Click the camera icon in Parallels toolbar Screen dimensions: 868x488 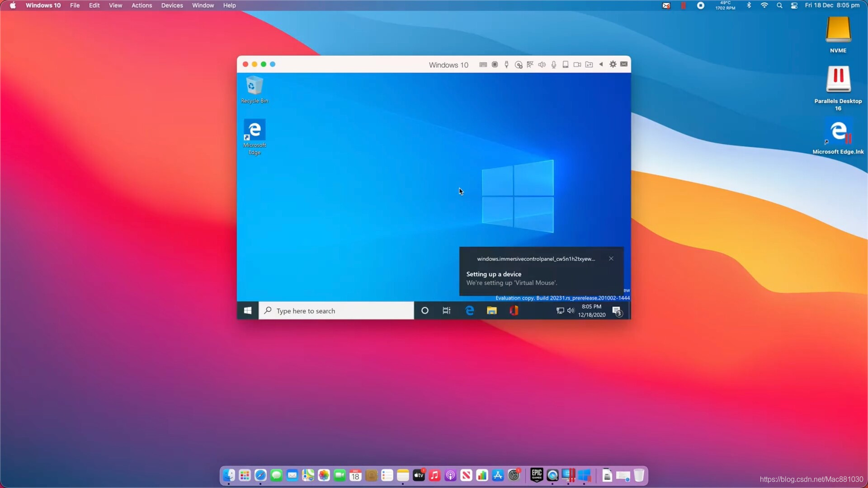point(577,65)
